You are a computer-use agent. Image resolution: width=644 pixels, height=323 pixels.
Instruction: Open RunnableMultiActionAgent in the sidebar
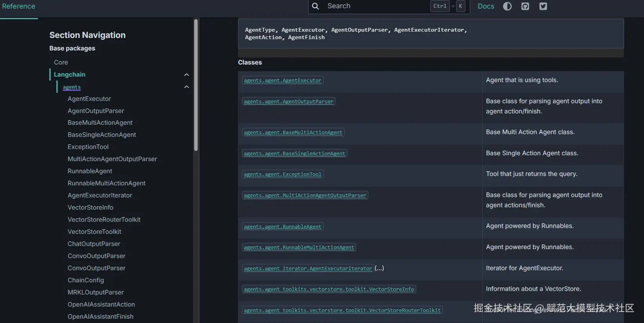[106, 183]
